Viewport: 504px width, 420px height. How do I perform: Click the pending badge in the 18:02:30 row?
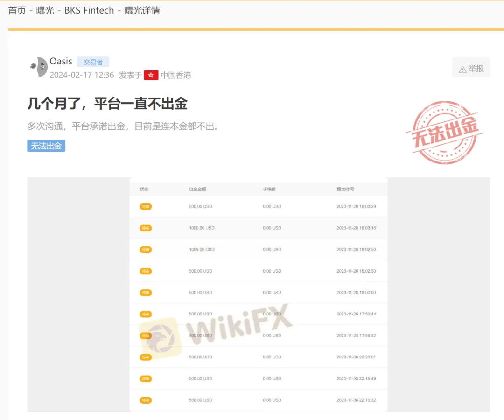click(146, 271)
